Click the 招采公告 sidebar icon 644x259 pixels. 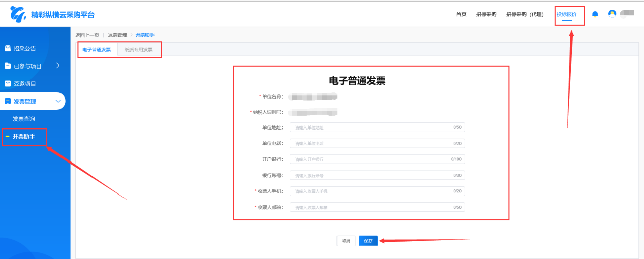(8, 48)
